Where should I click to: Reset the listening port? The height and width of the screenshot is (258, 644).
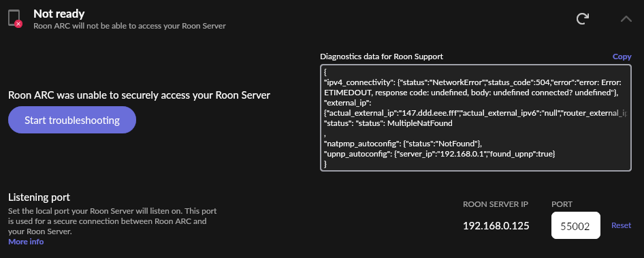[621, 225]
